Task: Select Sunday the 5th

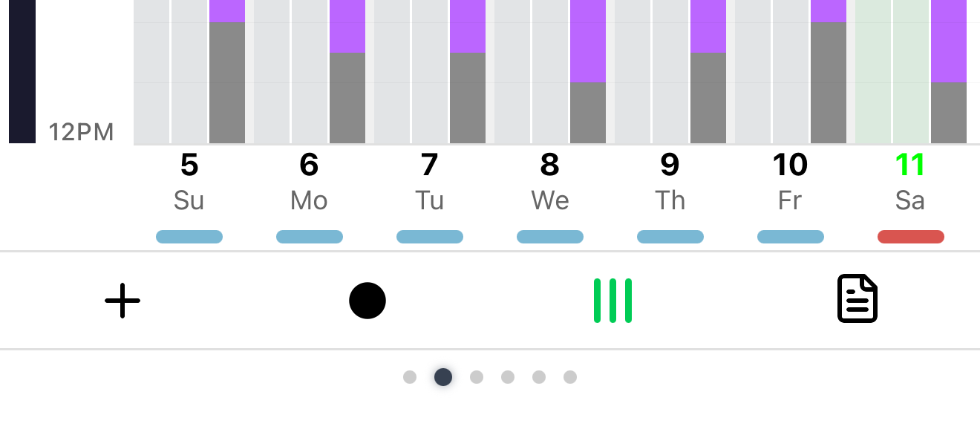Action: coord(189,182)
